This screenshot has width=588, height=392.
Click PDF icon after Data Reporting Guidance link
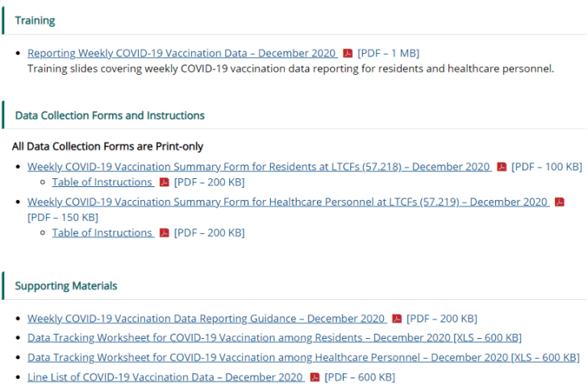click(397, 319)
